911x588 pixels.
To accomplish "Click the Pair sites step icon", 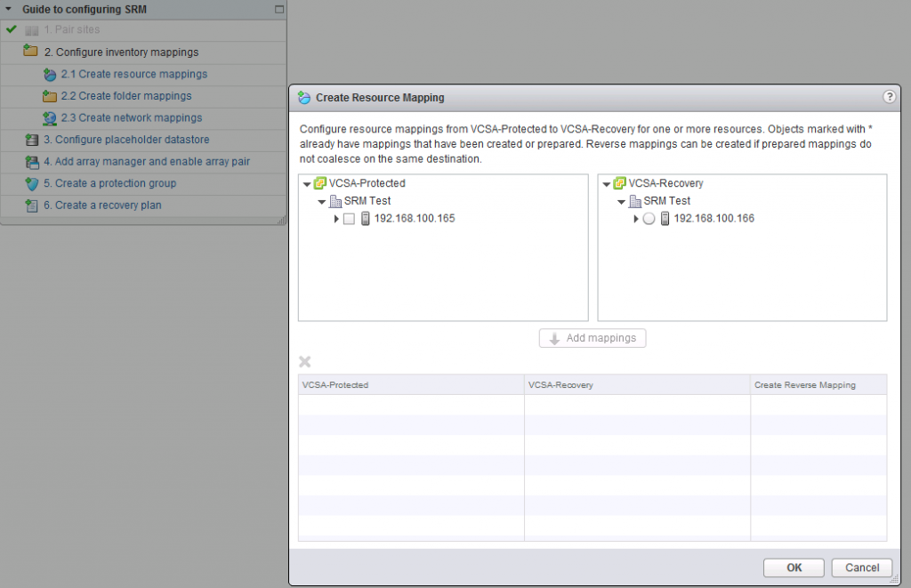I will click(x=32, y=30).
